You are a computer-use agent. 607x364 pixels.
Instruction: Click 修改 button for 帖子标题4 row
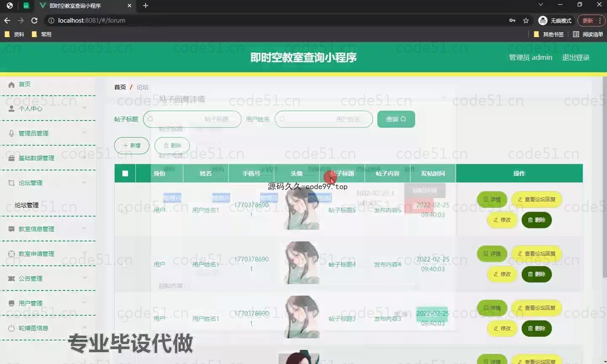pos(502,274)
